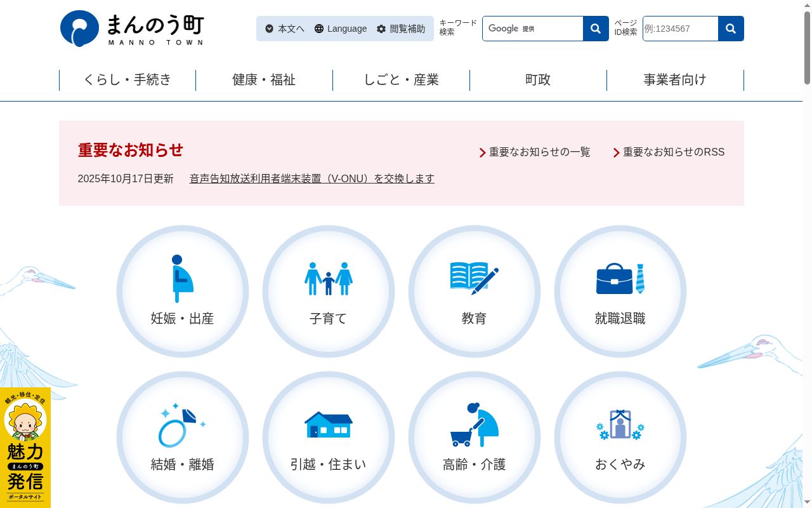Focus the page ID search field

coord(681,29)
